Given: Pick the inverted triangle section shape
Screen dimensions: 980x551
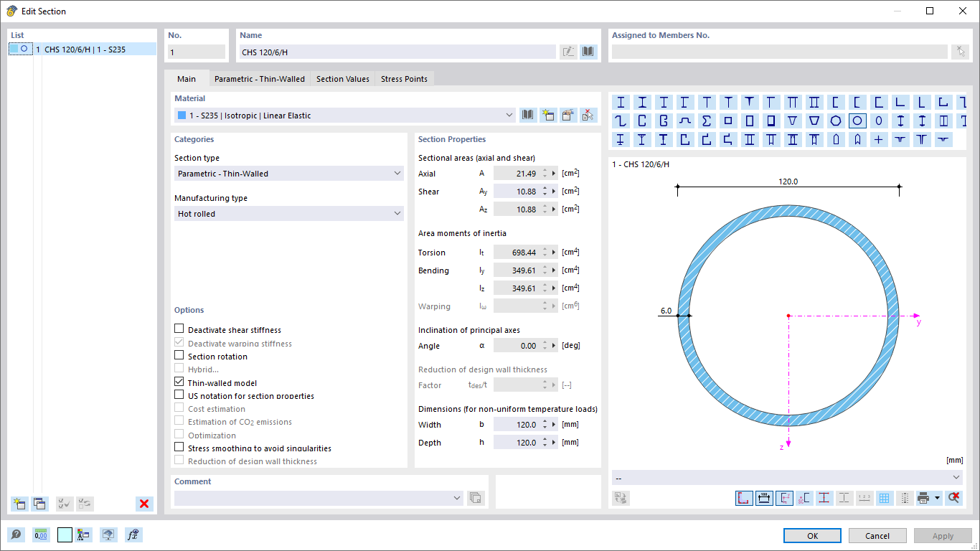Looking at the screenshot, I should pyautogui.click(x=793, y=121).
